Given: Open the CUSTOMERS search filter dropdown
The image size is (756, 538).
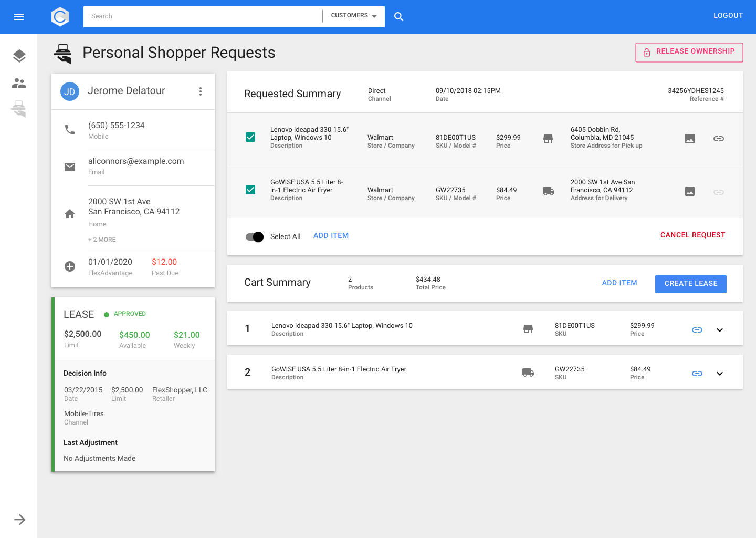Looking at the screenshot, I should (354, 16).
